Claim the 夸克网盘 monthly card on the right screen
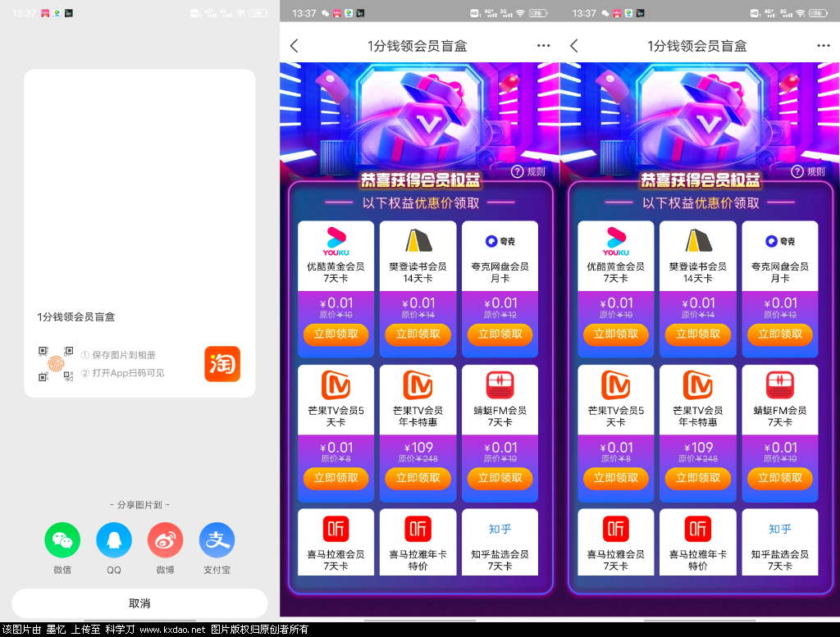 pos(779,334)
